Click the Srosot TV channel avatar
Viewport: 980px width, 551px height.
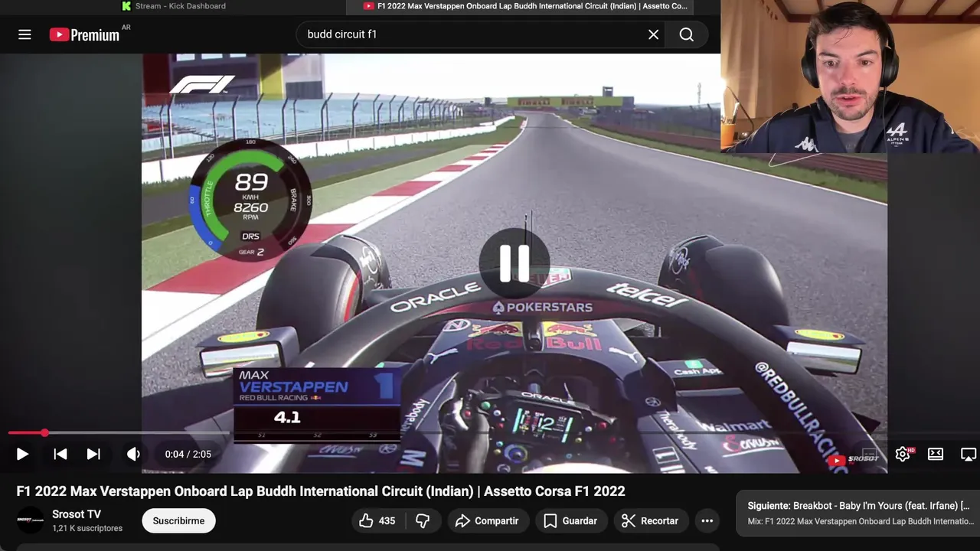(x=31, y=520)
